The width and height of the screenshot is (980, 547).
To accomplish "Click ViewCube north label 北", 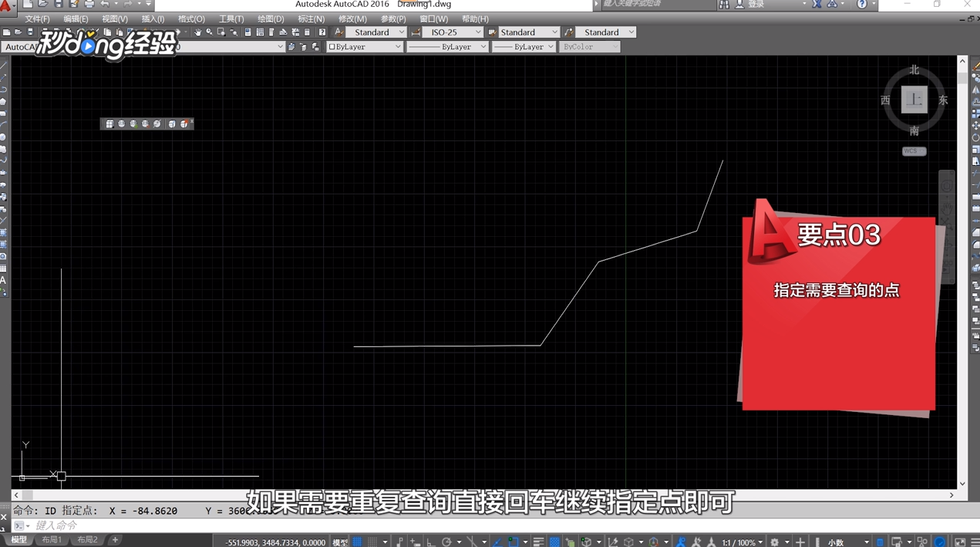I will point(914,70).
